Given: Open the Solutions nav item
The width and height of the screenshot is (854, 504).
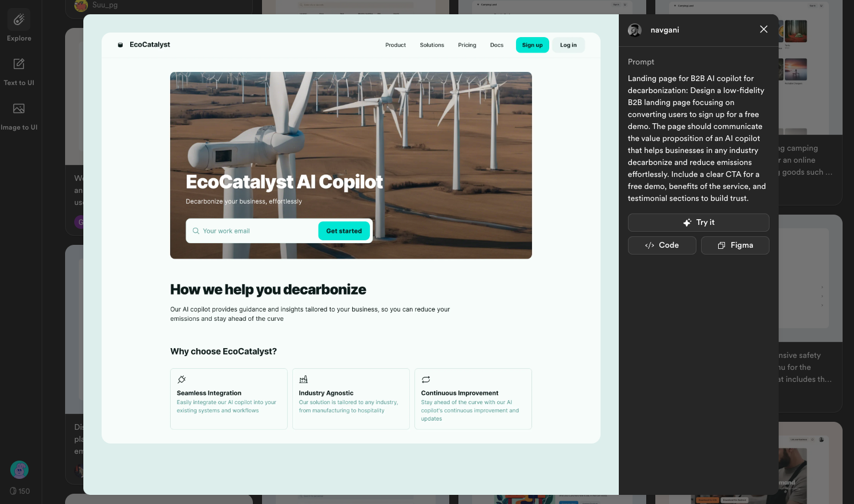Looking at the screenshot, I should [x=432, y=45].
